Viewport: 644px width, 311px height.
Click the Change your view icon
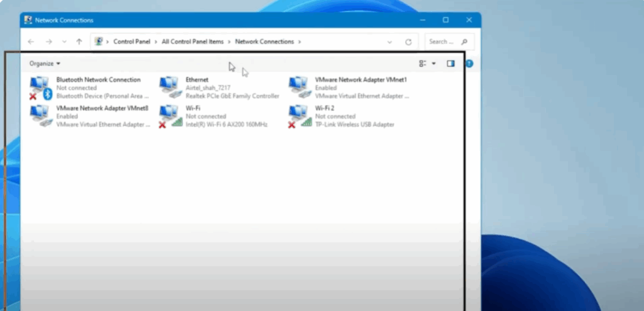click(423, 64)
